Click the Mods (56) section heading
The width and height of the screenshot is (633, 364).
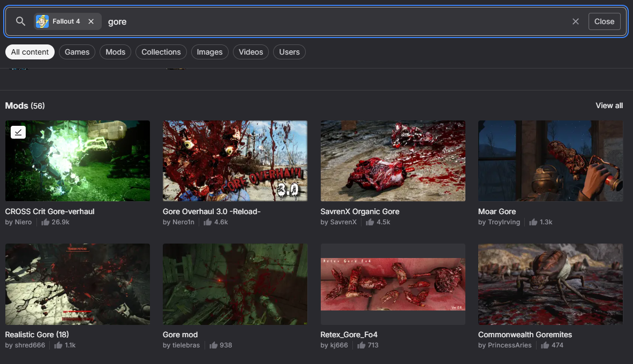point(25,106)
